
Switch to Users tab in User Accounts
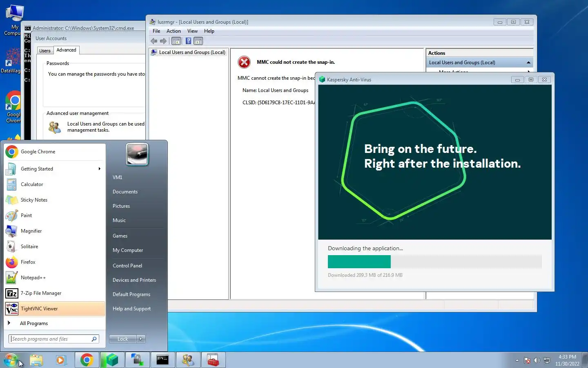45,51
